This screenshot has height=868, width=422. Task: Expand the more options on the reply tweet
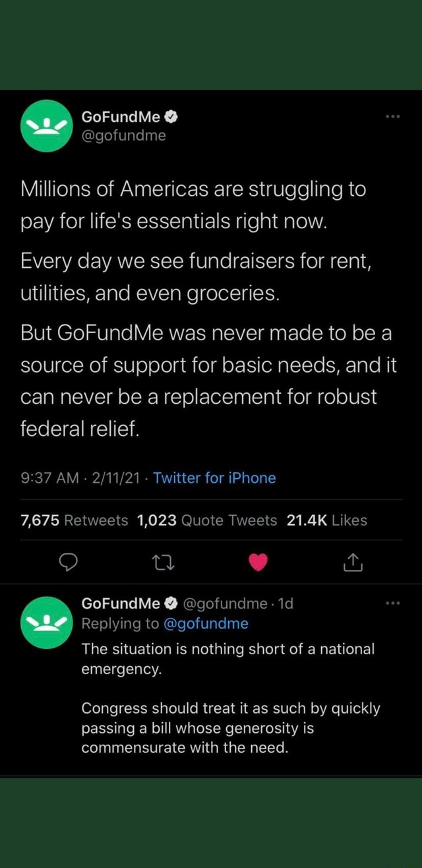pos(394,602)
